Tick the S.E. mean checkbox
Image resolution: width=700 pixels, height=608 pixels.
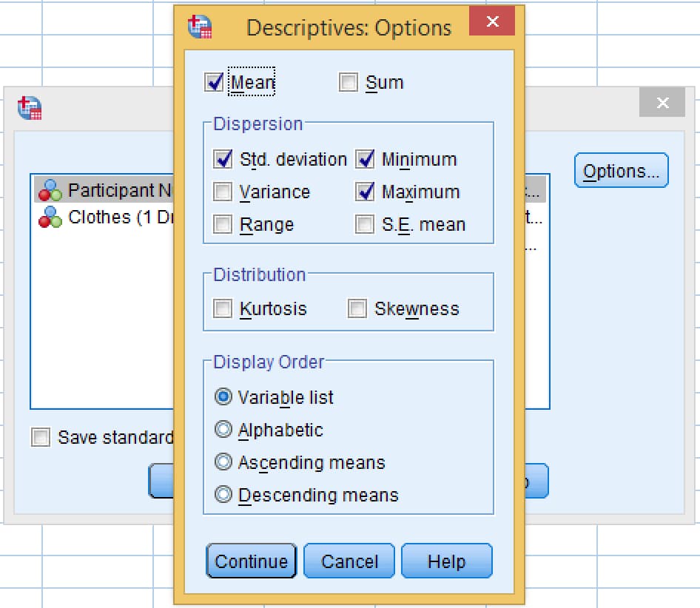365,225
